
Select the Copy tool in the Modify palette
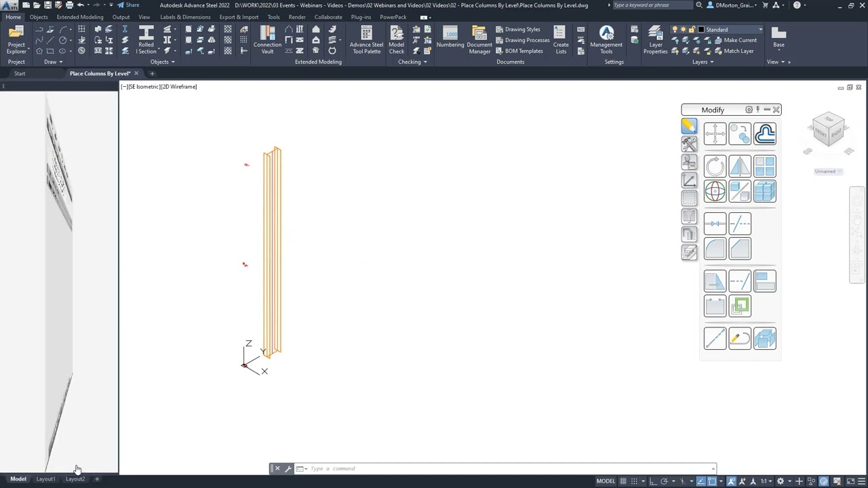coord(740,134)
